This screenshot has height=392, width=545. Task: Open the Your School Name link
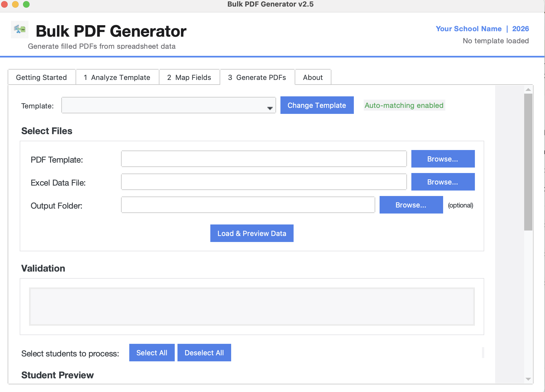pos(469,28)
